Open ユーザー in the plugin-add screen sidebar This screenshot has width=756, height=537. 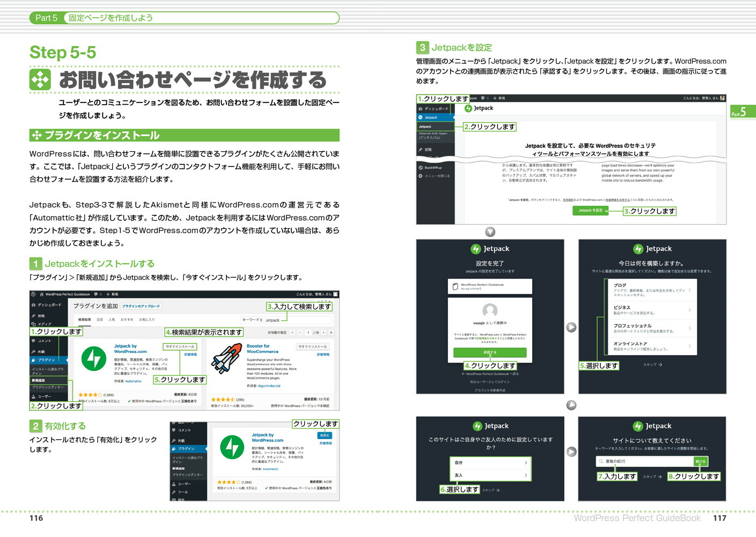[x=41, y=396]
